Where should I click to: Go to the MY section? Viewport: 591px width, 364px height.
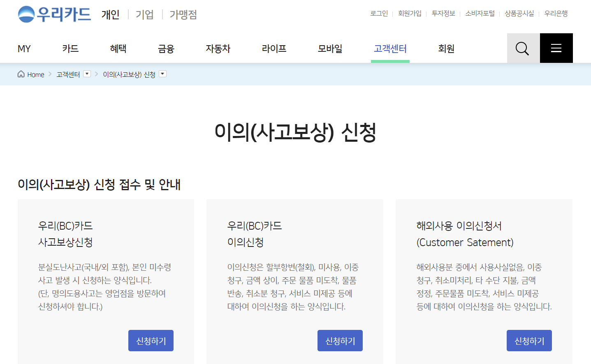coord(23,48)
